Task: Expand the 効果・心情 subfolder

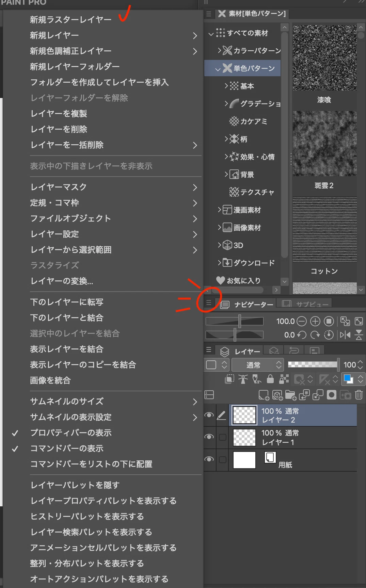Action: pos(226,157)
